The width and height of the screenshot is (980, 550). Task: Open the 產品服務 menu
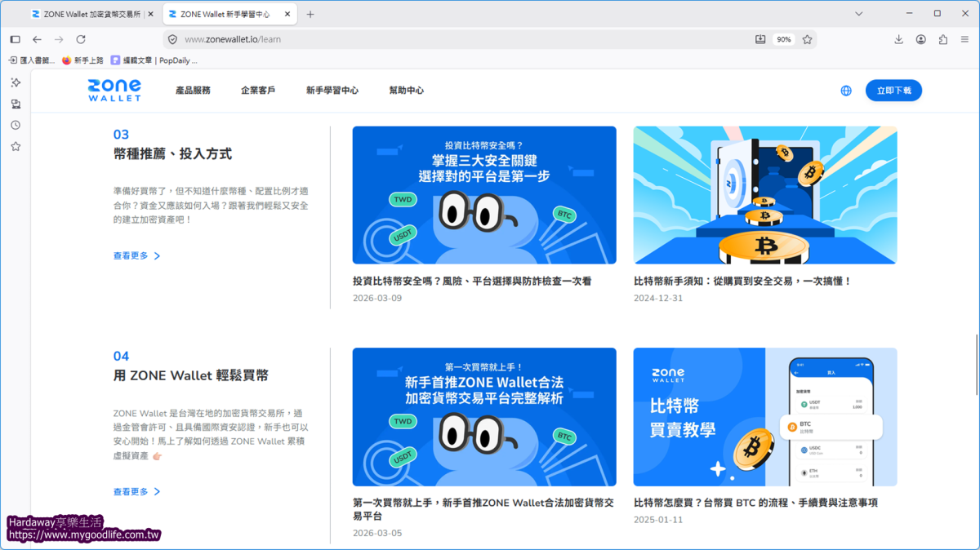pyautogui.click(x=193, y=91)
